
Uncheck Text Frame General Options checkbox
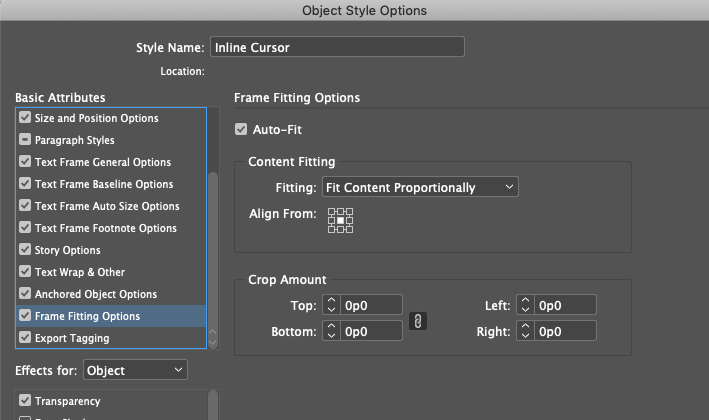click(x=25, y=161)
